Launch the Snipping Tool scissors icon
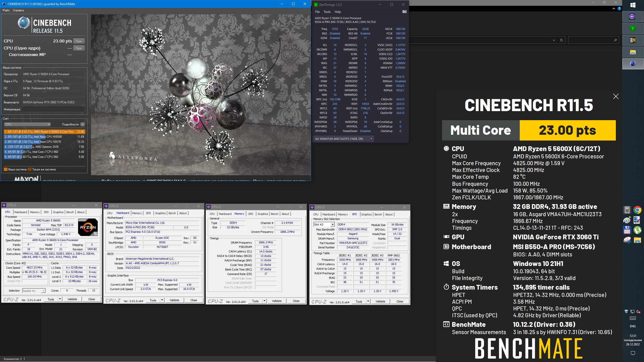The height and width of the screenshot is (362, 644). pos(627,240)
